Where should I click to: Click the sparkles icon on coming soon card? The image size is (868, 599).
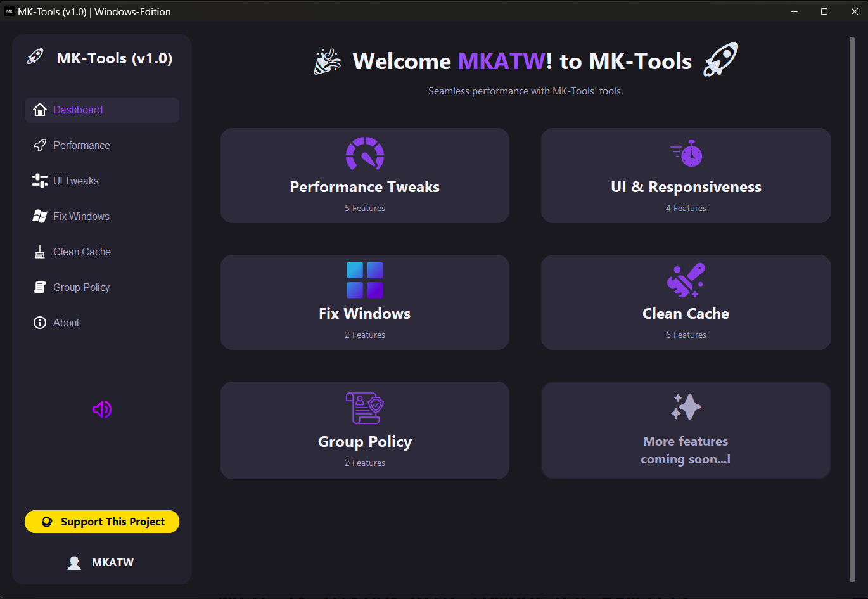[686, 407]
